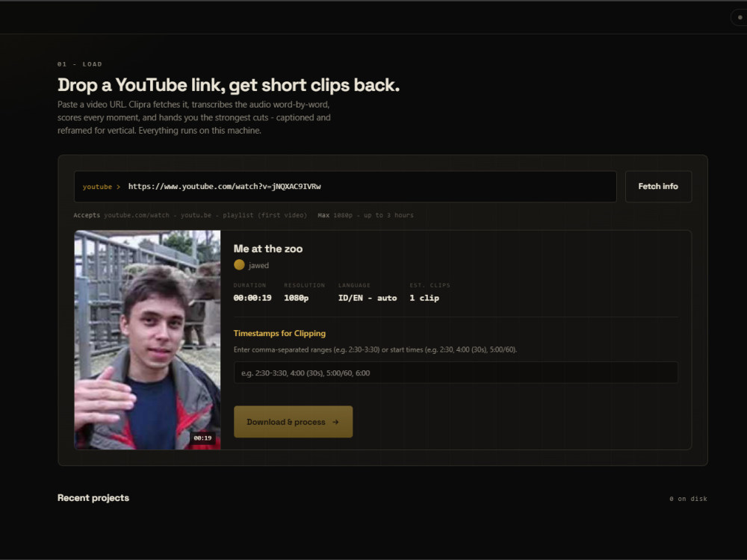Click the 0 on disk counter
This screenshot has width=747, height=560.
(x=689, y=499)
